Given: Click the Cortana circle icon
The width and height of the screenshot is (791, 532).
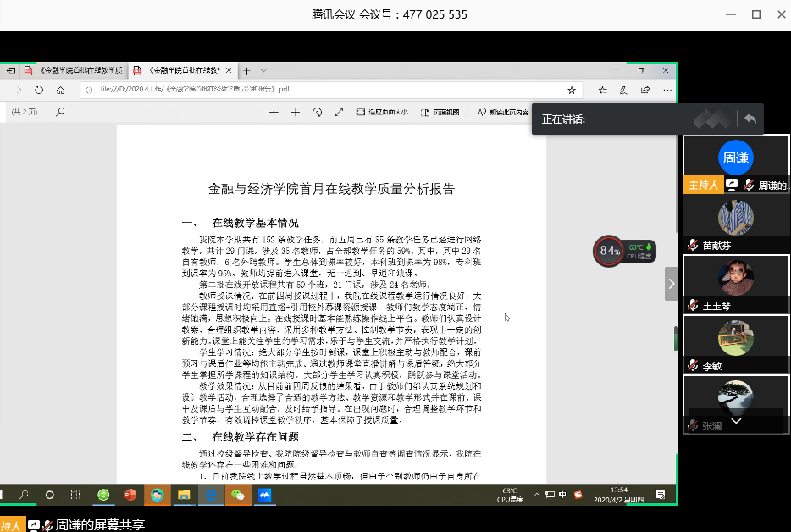Looking at the screenshot, I should pyautogui.click(x=49, y=495).
